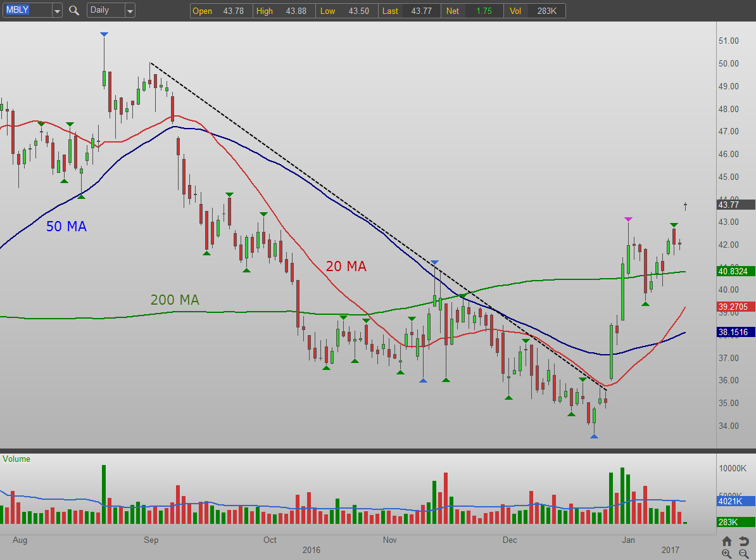Image resolution: width=756 pixels, height=560 pixels.
Task: Click the zoom-out magnifier icon
Action: [744, 554]
